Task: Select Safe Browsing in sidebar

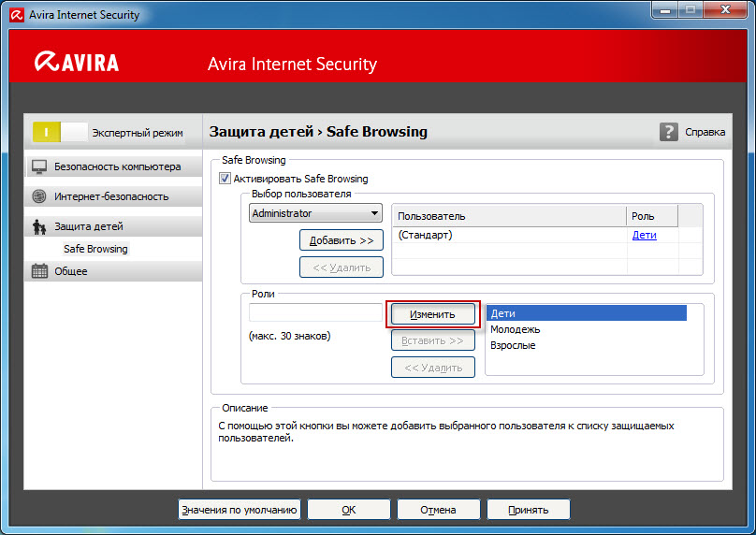Action: pyautogui.click(x=95, y=249)
